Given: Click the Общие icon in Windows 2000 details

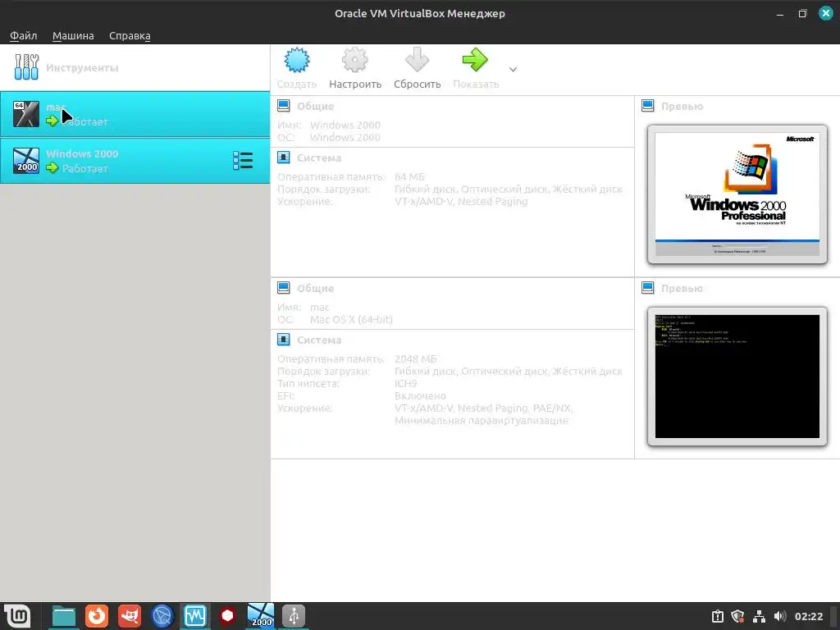Looking at the screenshot, I should tap(283, 106).
